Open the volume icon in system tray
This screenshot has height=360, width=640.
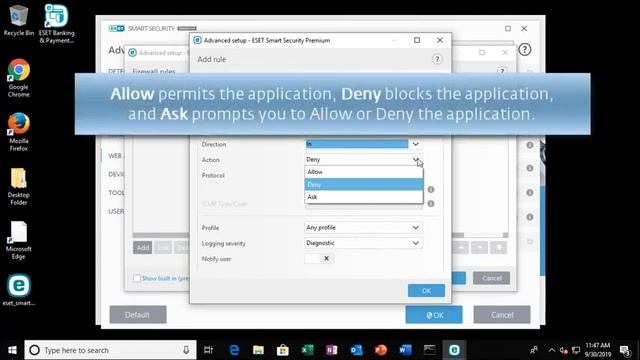click(x=564, y=350)
